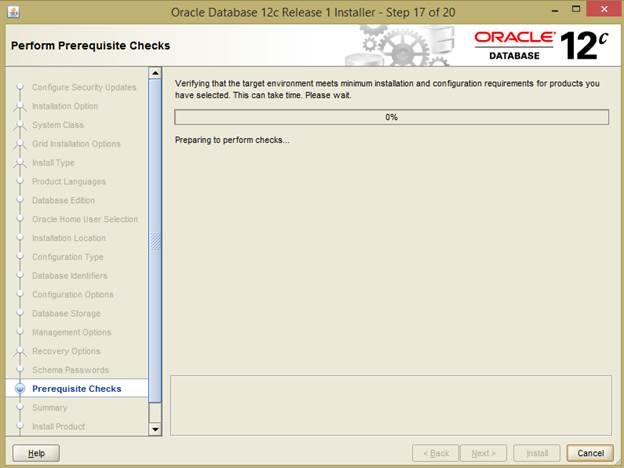624x468 pixels.
Task: Click the Recovery Options step marker
Action: 20,351
